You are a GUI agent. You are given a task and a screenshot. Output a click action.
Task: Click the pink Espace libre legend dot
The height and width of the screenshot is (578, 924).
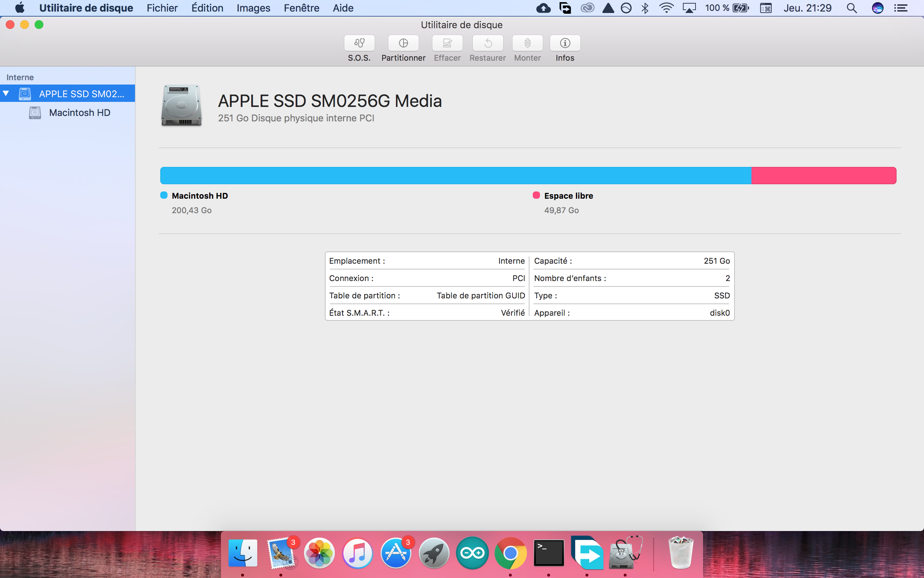536,195
